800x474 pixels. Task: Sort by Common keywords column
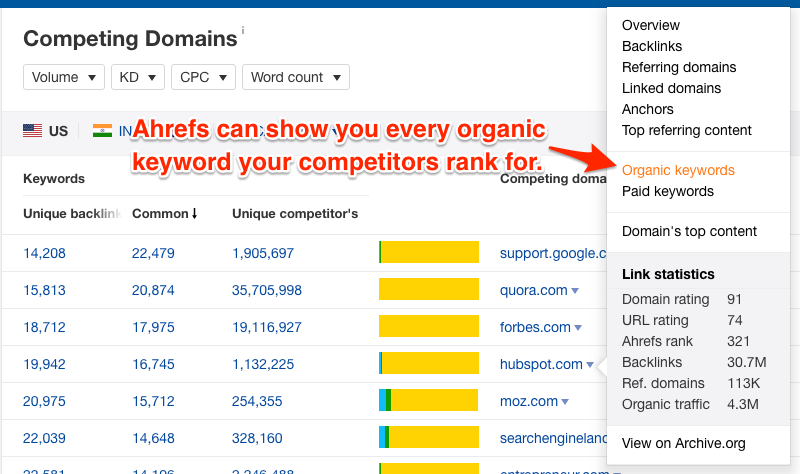(x=164, y=214)
